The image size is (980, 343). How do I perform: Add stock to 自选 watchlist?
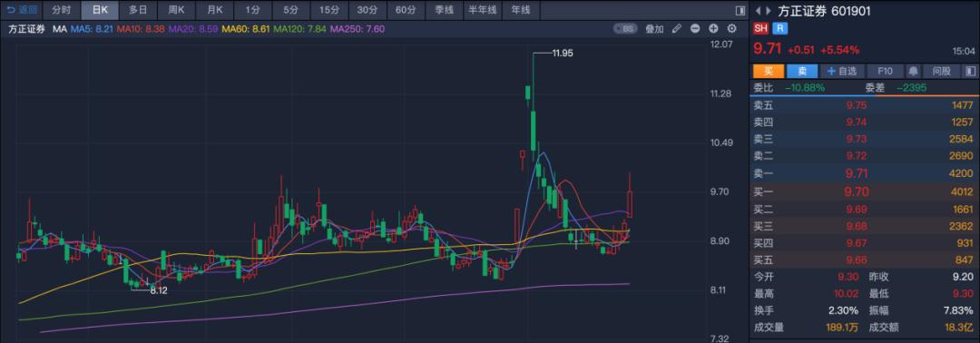pyautogui.click(x=842, y=72)
